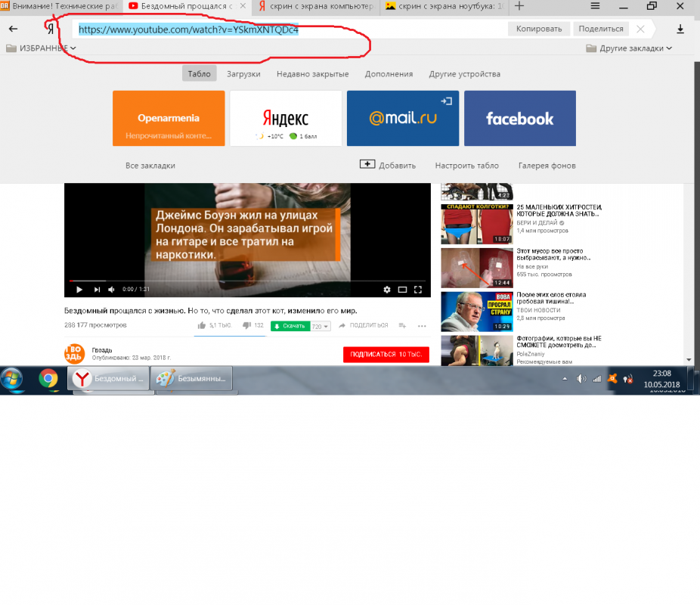
Task: Mute the video volume
Action: (x=111, y=290)
